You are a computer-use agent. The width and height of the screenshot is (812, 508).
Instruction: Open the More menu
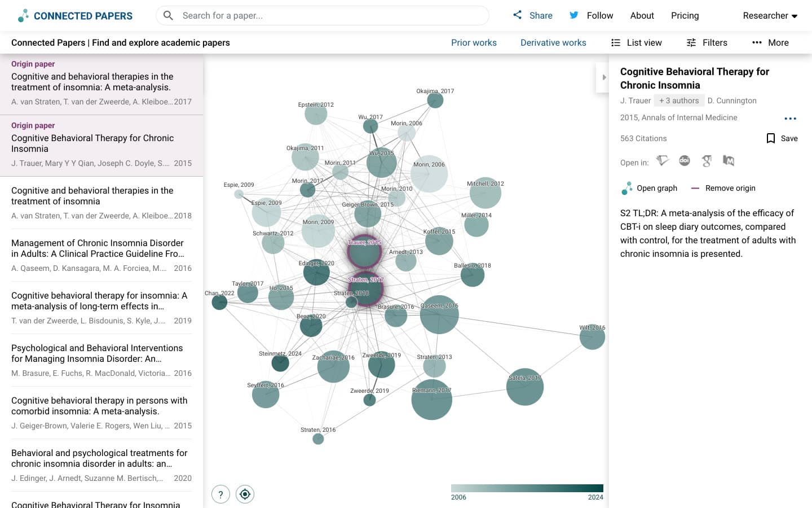[x=770, y=43]
